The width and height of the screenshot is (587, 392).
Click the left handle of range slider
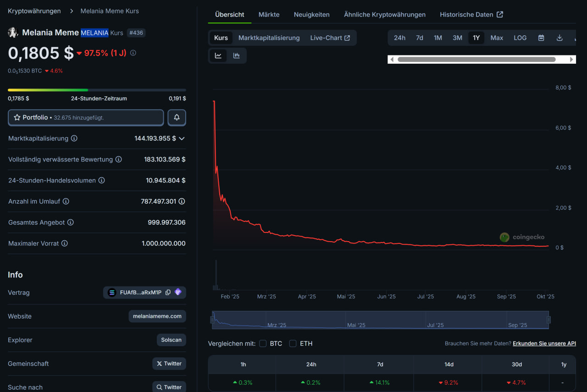(x=213, y=320)
